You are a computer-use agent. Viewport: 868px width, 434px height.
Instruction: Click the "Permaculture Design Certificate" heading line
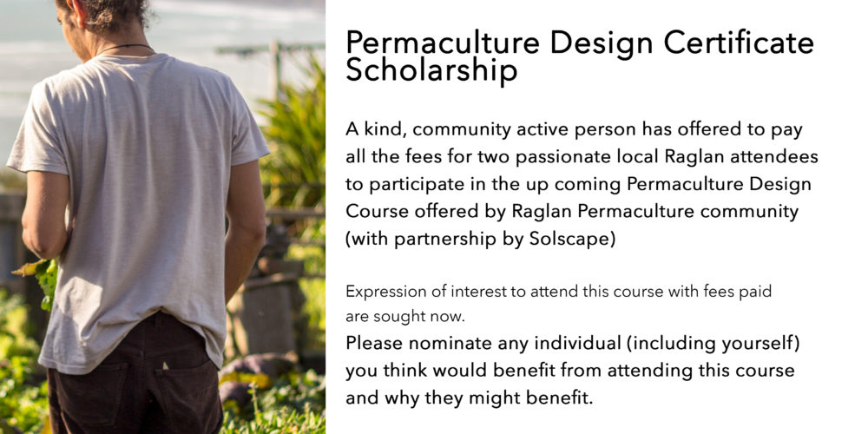point(580,43)
